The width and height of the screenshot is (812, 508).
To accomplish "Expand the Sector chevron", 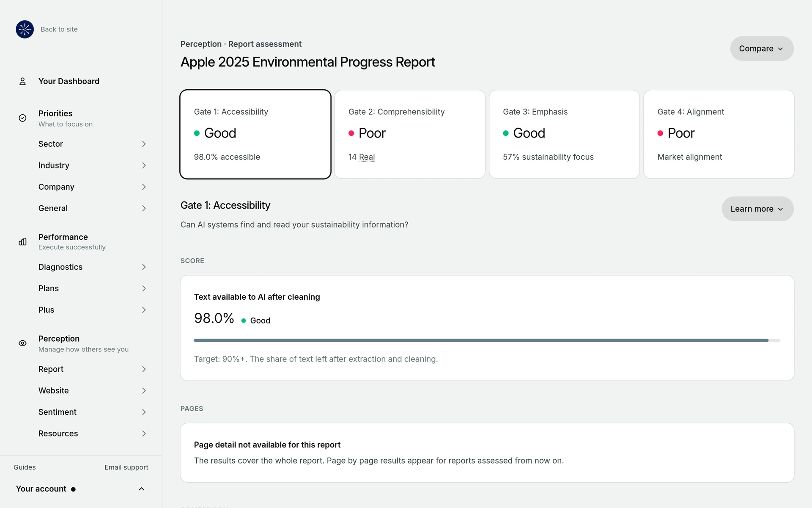I will tap(144, 144).
